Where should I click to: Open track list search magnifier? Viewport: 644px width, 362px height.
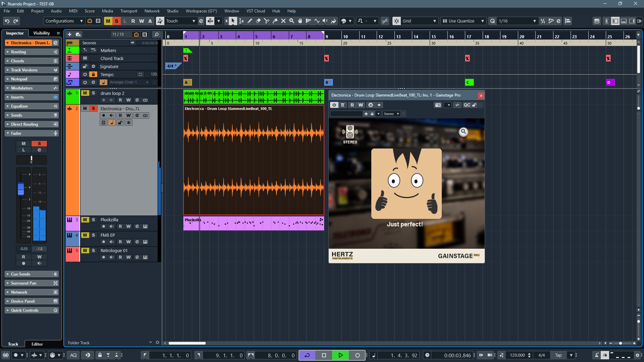click(x=156, y=34)
